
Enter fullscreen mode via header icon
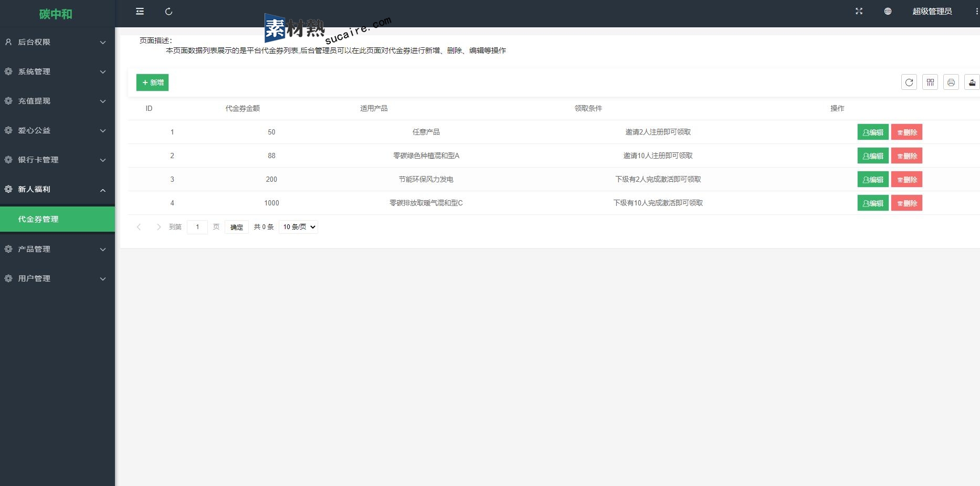(859, 11)
